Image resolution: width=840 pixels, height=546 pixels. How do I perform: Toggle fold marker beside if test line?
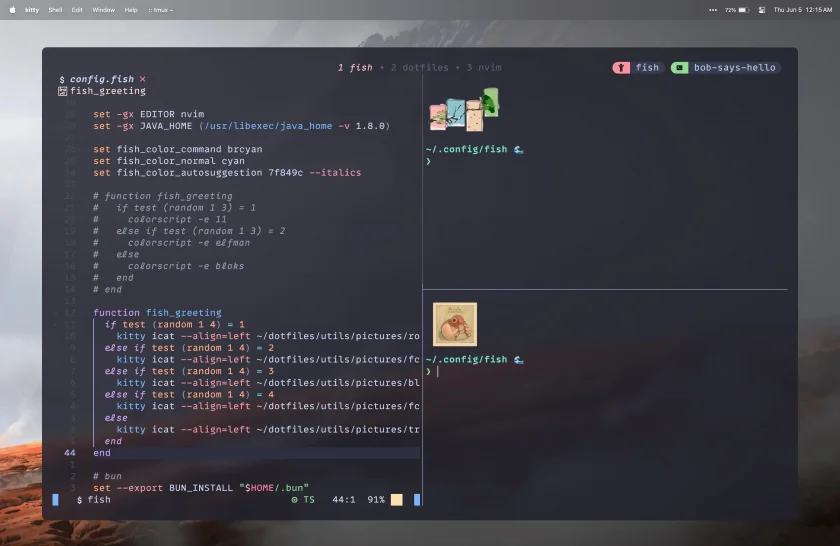click(56, 325)
